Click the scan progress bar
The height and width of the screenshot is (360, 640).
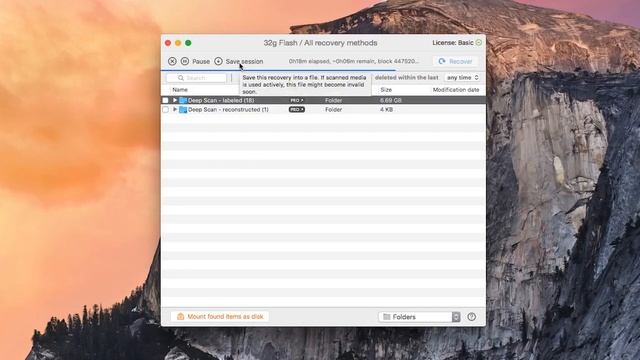click(323, 70)
